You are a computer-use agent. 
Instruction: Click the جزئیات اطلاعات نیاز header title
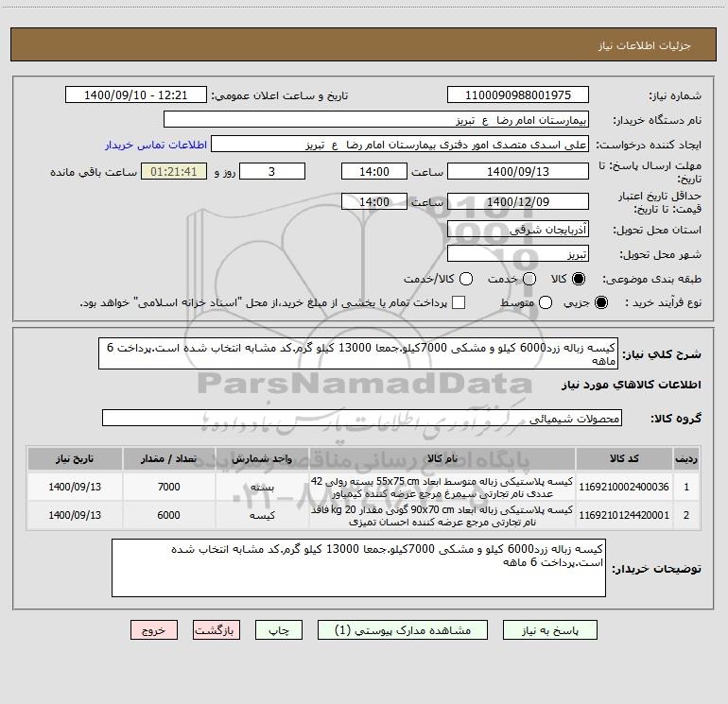pos(645,45)
